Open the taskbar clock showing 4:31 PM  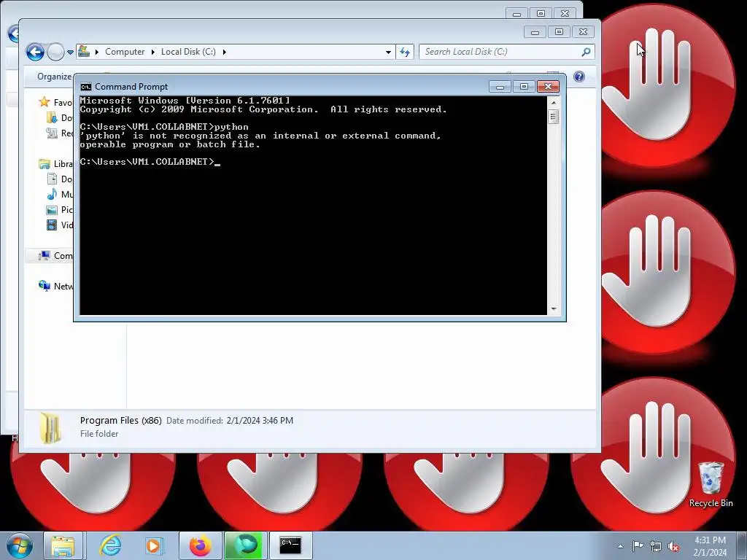[x=711, y=546]
